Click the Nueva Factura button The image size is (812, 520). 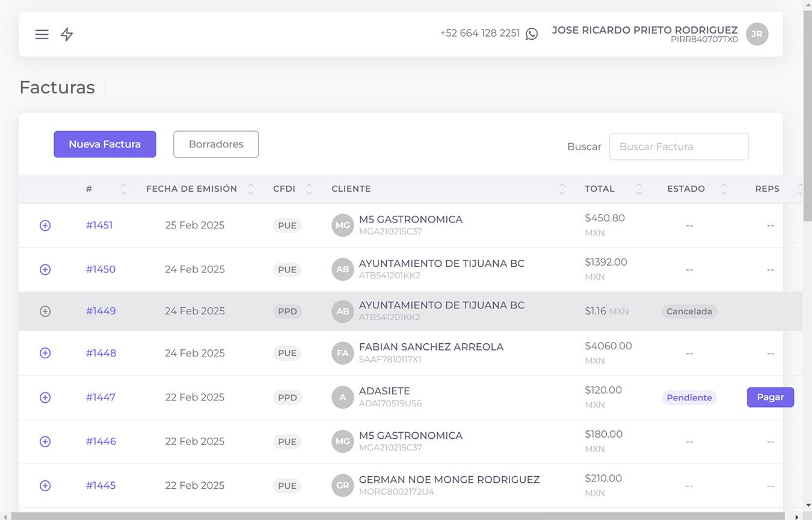(105, 144)
